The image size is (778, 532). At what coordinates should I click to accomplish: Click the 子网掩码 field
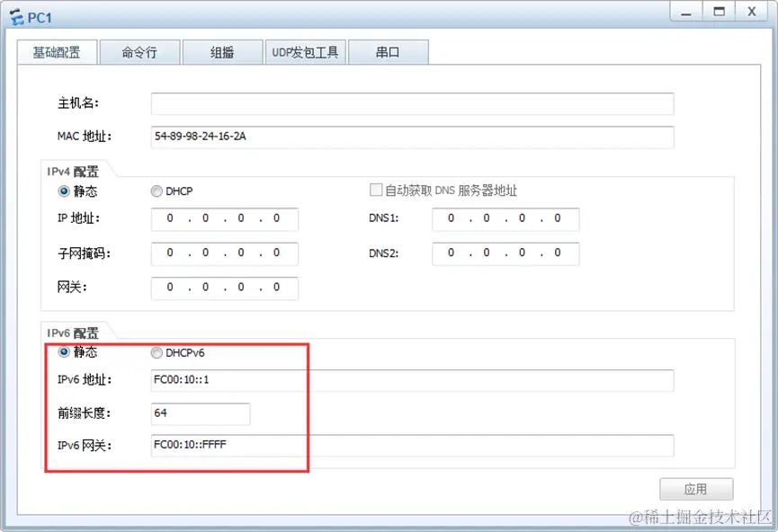coord(224,253)
